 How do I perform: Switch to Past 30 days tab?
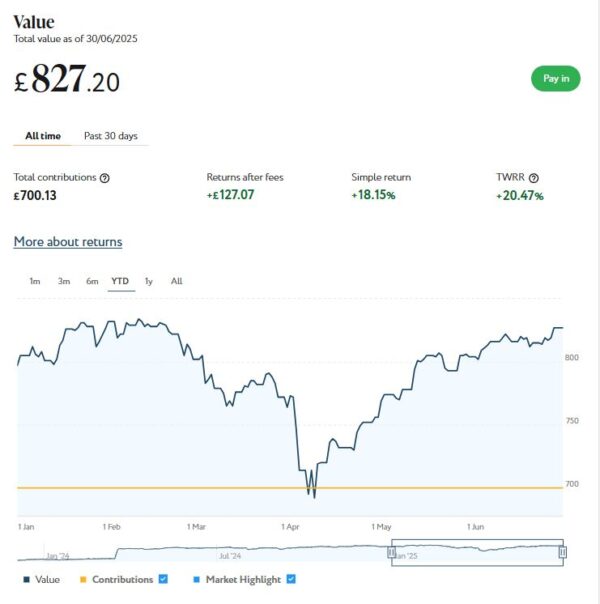pyautogui.click(x=110, y=136)
